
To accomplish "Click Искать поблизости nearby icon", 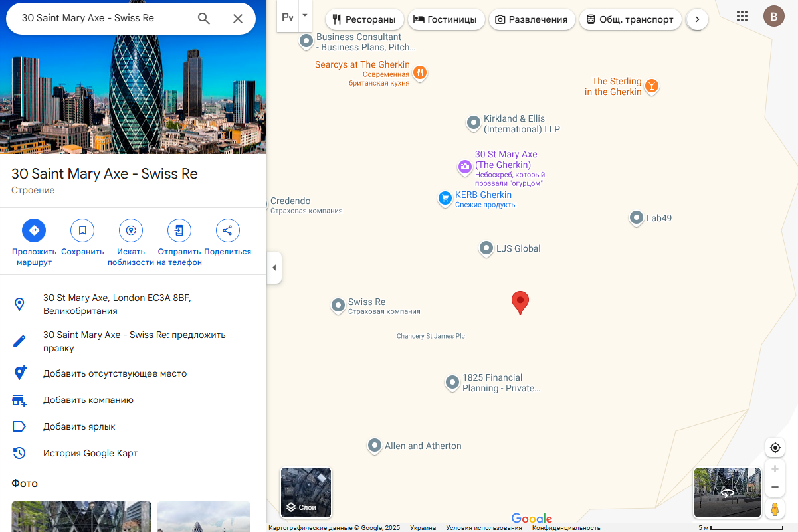I will [131, 230].
